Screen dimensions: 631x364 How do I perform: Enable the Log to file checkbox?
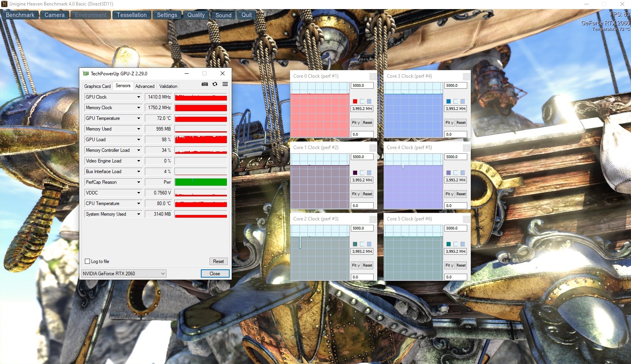pos(88,261)
